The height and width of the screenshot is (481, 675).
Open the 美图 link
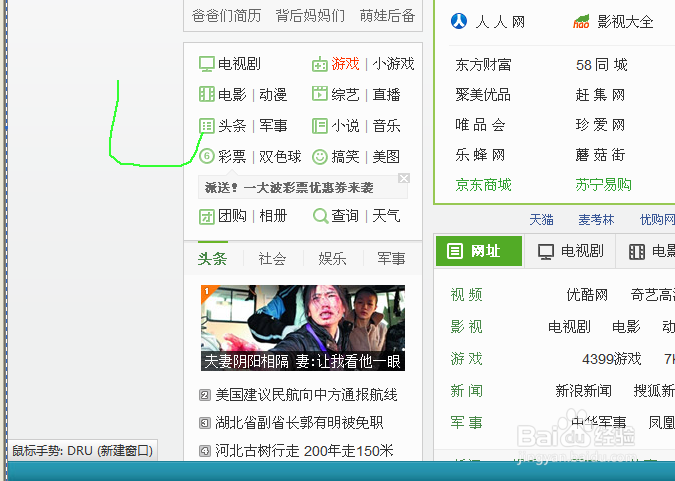tap(387, 156)
